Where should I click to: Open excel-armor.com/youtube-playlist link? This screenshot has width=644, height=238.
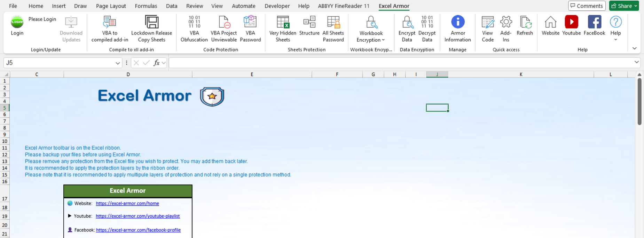(138, 216)
